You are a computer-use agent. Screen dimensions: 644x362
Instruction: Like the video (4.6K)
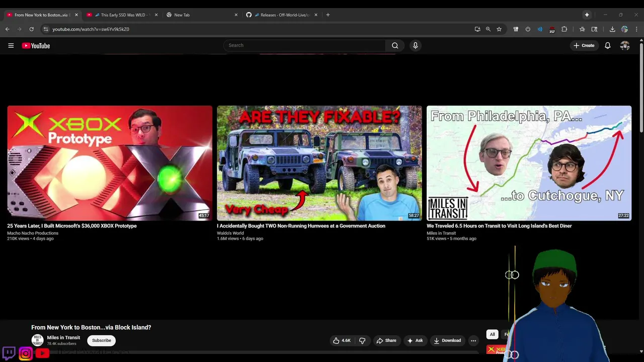(342, 340)
